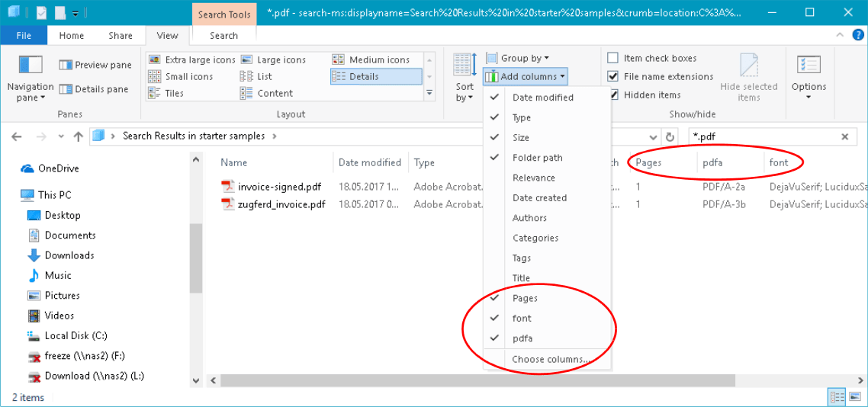Collapse the Add columns dropdown
Image resolution: width=868 pixels, height=407 pixels.
525,76
